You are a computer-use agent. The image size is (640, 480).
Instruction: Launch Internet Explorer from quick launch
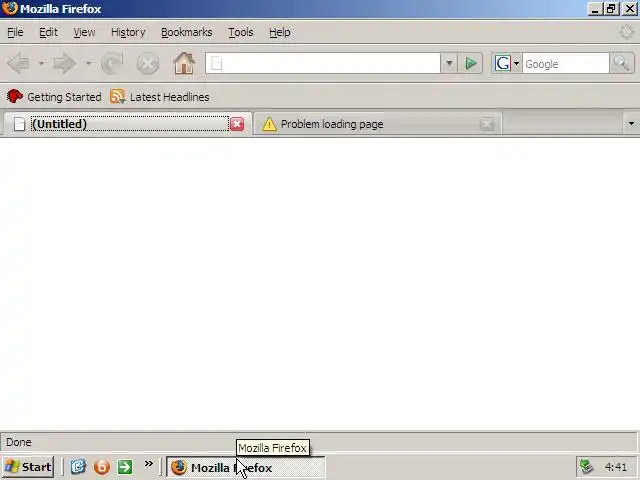coord(78,467)
